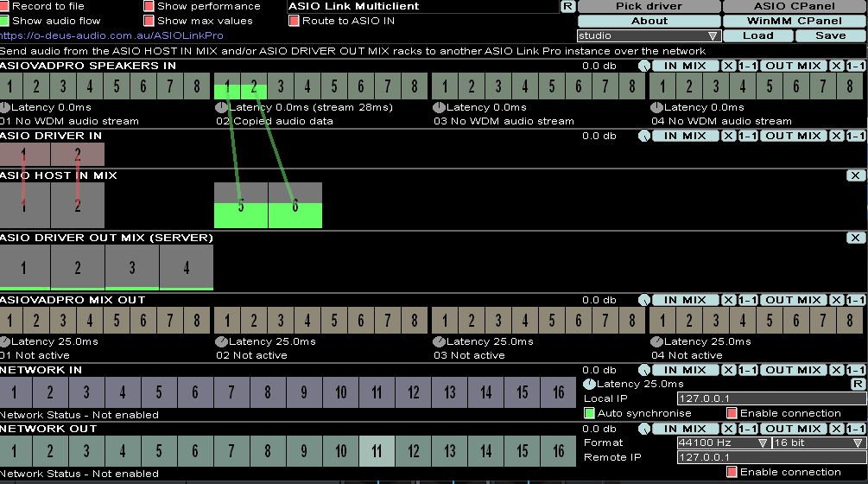Click IN MIX on ASIO Driver In row
The width and height of the screenshot is (868, 484).
(685, 136)
